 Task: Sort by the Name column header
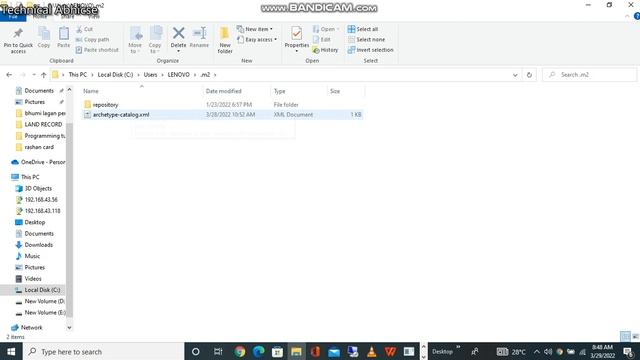pyautogui.click(x=91, y=91)
